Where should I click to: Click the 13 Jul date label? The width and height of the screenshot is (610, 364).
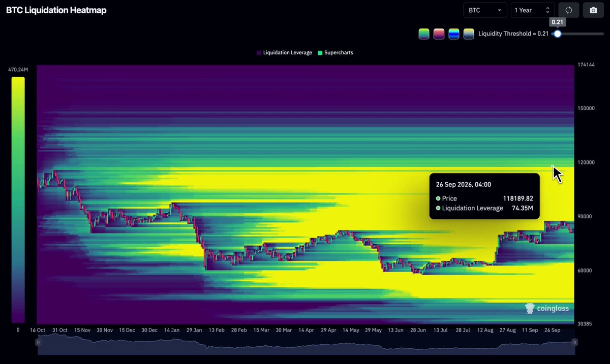(441, 330)
